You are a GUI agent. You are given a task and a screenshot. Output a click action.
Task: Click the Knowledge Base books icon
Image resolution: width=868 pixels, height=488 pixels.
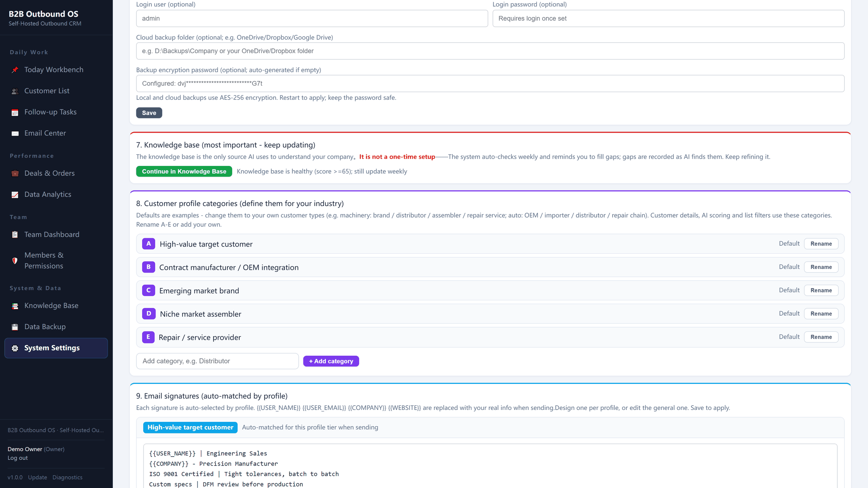point(15,306)
